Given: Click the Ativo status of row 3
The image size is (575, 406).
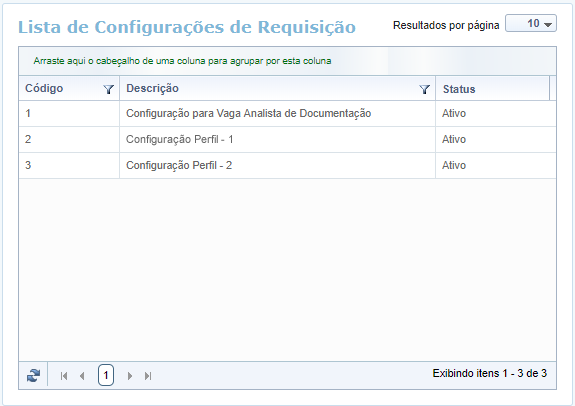Looking at the screenshot, I should 454,166.
